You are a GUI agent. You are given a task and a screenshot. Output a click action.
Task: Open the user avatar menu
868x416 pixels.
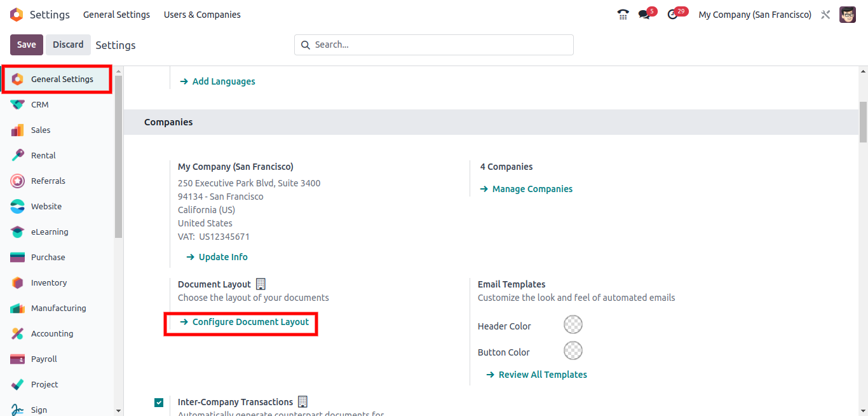pos(848,15)
